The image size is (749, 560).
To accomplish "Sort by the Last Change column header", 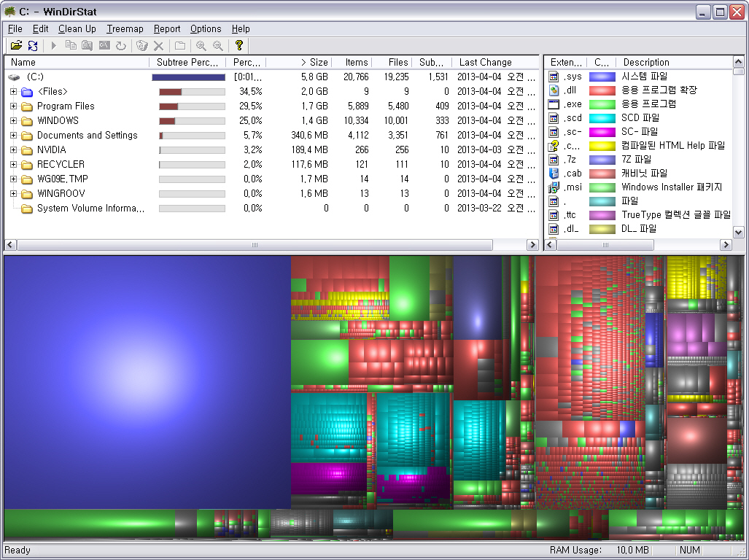I will pos(494,62).
